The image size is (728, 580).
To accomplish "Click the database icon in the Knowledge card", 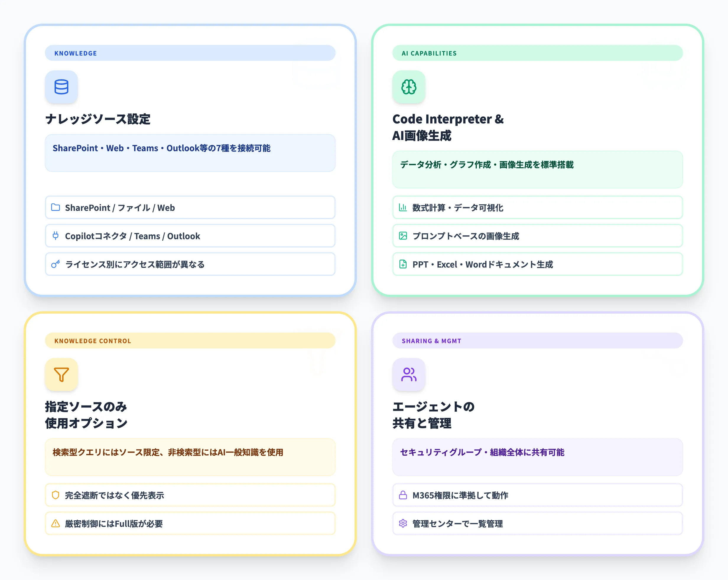I will point(61,87).
